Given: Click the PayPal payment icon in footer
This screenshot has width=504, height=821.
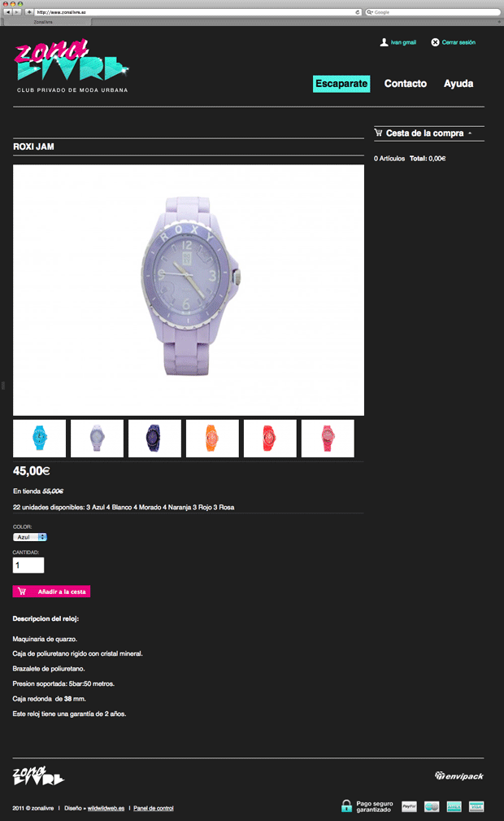Looking at the screenshot, I should pyautogui.click(x=409, y=806).
